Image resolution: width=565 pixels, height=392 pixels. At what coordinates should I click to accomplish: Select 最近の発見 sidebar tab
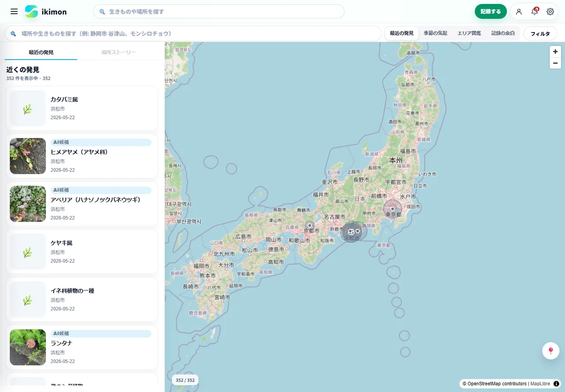[x=41, y=52]
